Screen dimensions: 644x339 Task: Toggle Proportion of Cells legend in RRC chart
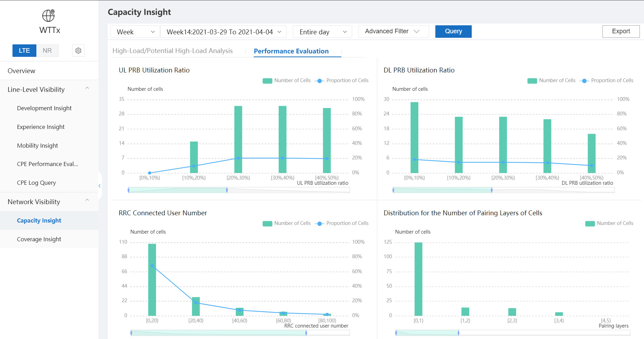tap(342, 223)
